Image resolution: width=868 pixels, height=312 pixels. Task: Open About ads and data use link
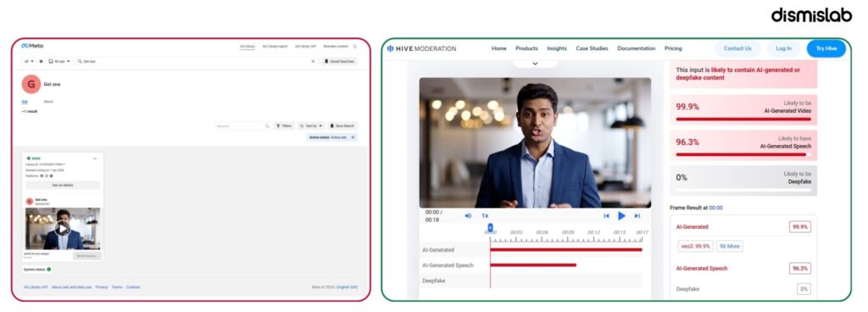coord(71,287)
